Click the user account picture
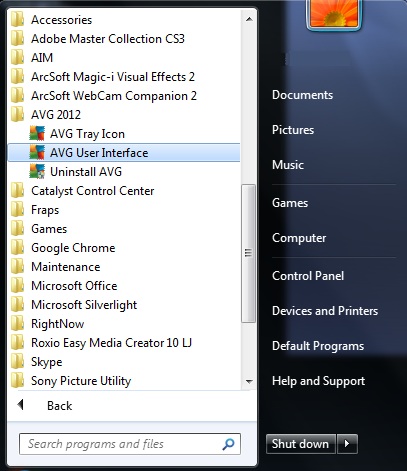Viewport: 407px width, 471px height. pyautogui.click(x=334, y=13)
